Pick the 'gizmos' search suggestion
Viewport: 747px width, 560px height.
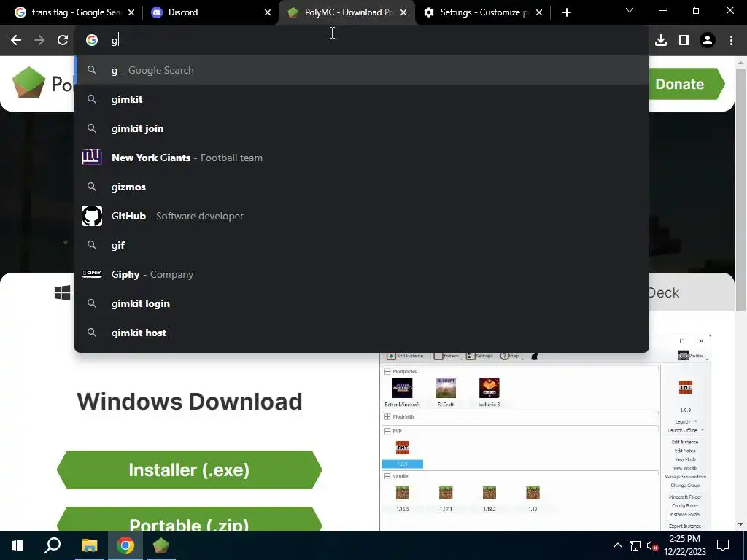pos(362,187)
